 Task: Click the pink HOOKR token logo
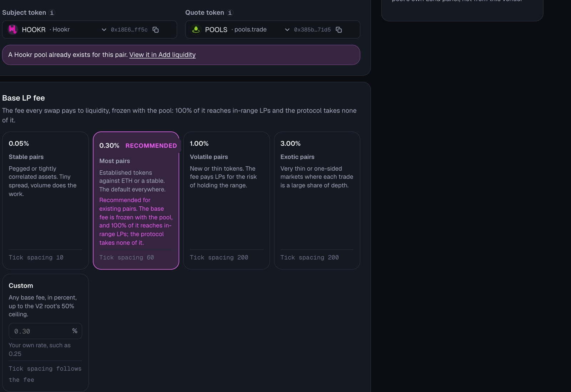pos(13,29)
